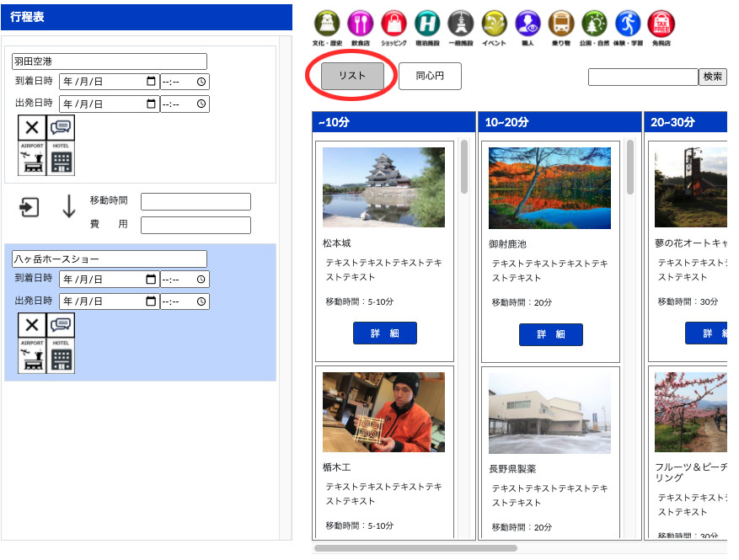Open the 長野県製薬 building photo
Viewport: 739px width, 560px height.
[x=549, y=413]
